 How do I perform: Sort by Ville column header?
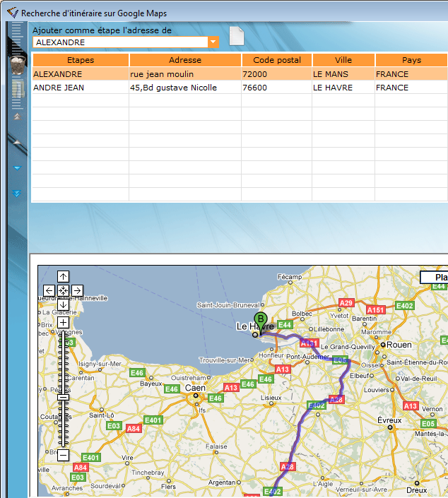(343, 60)
